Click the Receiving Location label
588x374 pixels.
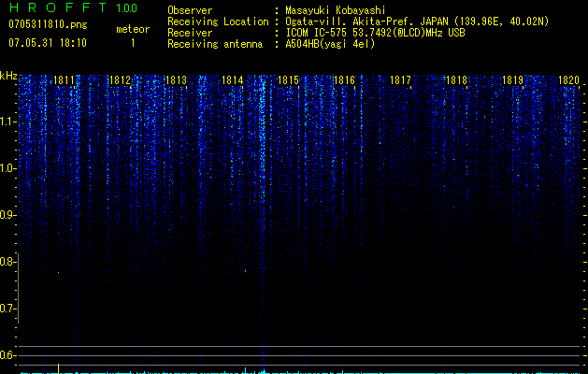(218, 22)
